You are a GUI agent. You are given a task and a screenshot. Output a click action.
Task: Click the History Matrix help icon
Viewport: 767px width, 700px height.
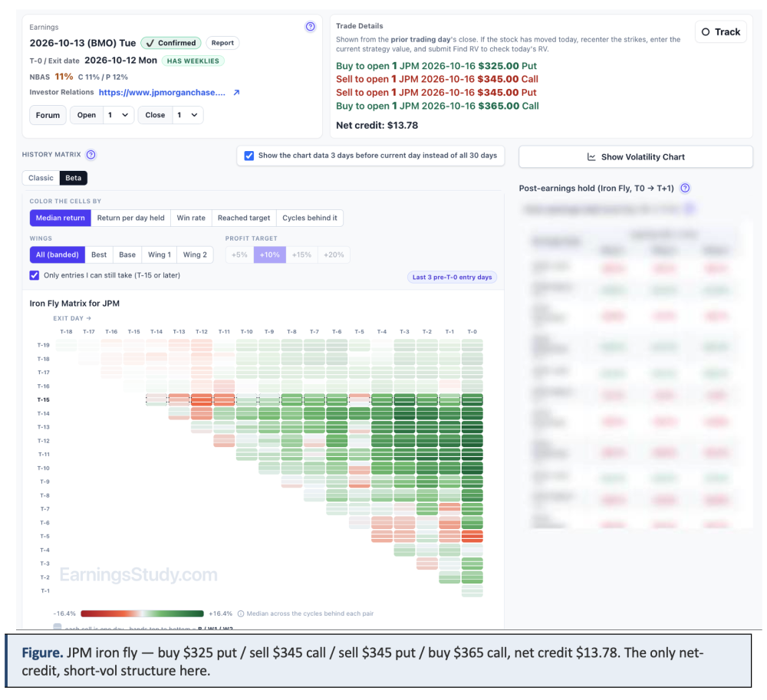(91, 154)
